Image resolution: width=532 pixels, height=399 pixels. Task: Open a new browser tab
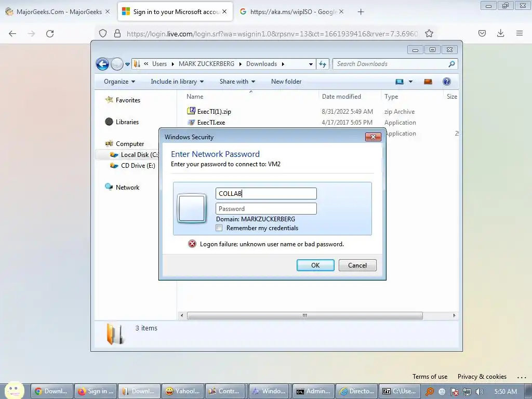tap(361, 12)
